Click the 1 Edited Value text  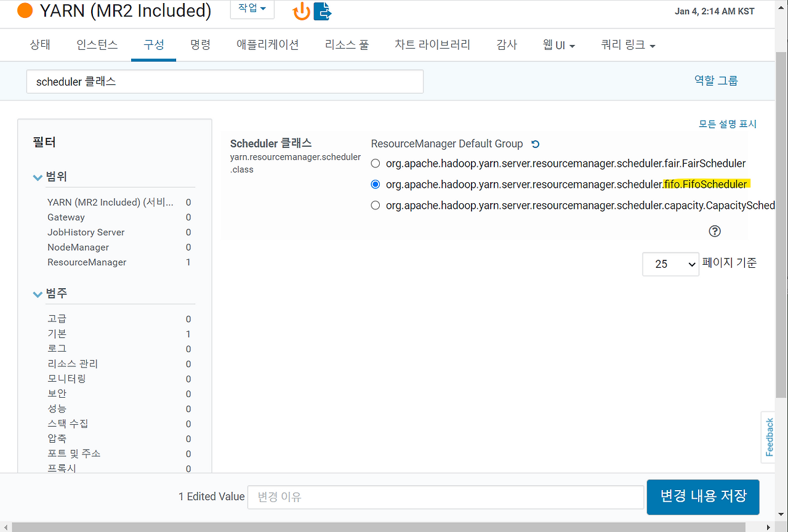[212, 496]
